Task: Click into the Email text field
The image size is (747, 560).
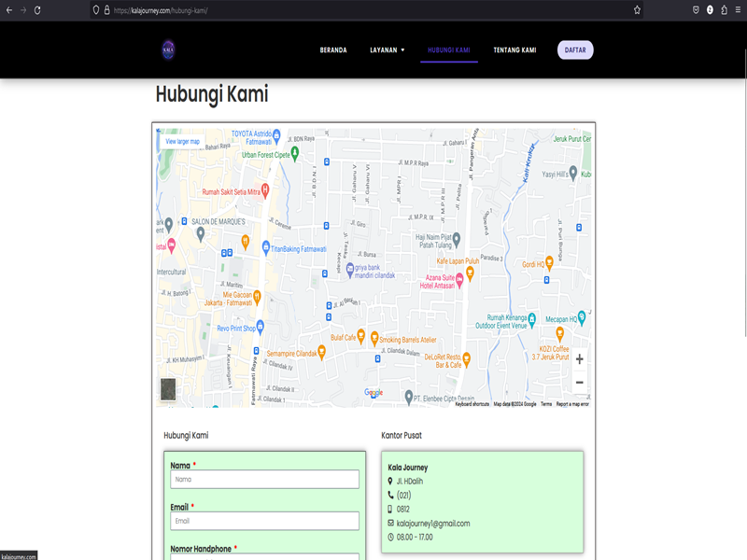Action: pos(264,521)
